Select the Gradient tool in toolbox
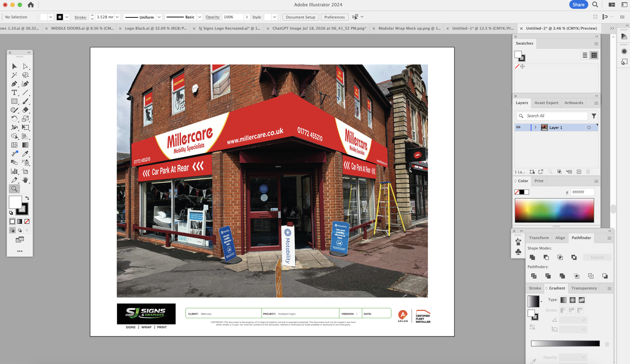630x364 pixels. pyautogui.click(x=25, y=145)
